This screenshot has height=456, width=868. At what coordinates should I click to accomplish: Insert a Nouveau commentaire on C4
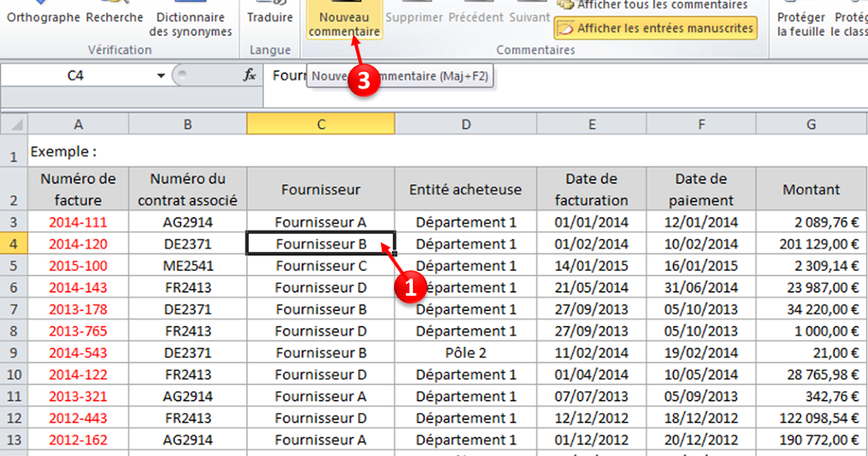(344, 17)
